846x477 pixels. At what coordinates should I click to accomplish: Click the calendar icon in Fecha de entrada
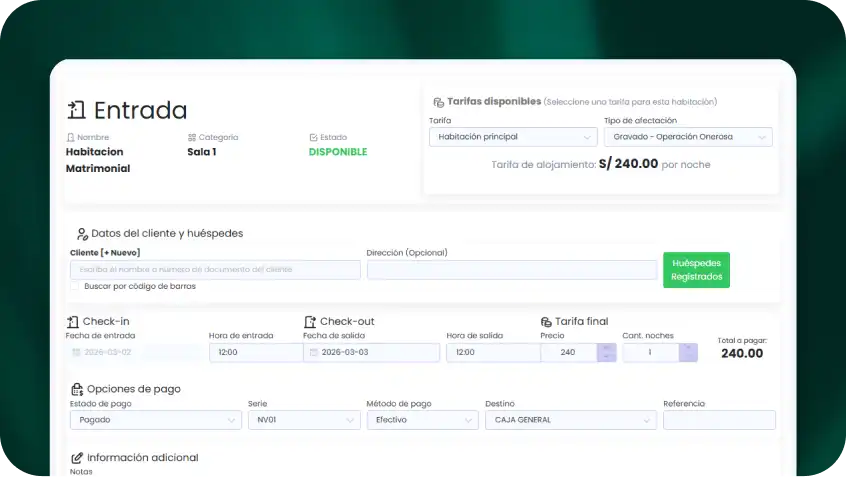tap(76, 352)
